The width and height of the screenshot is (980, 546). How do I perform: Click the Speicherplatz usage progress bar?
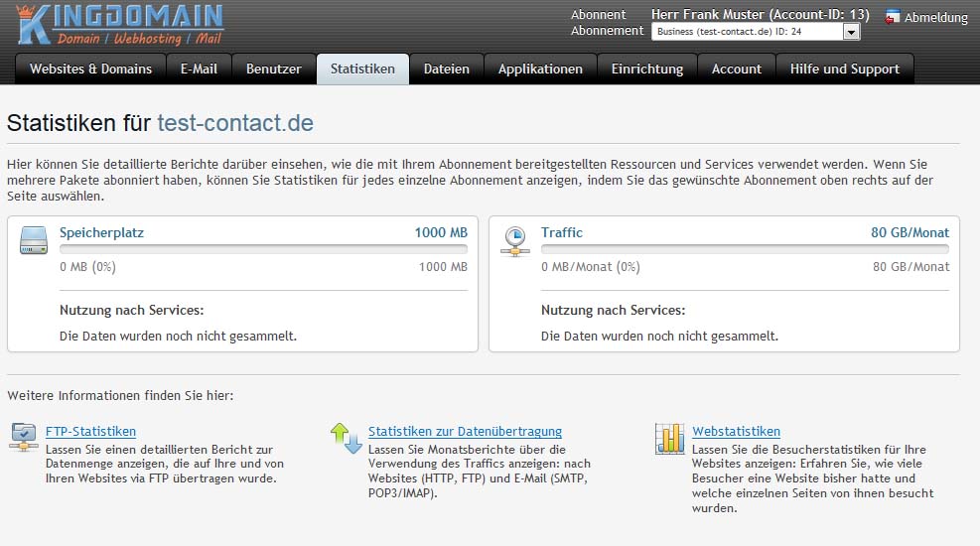[263, 249]
